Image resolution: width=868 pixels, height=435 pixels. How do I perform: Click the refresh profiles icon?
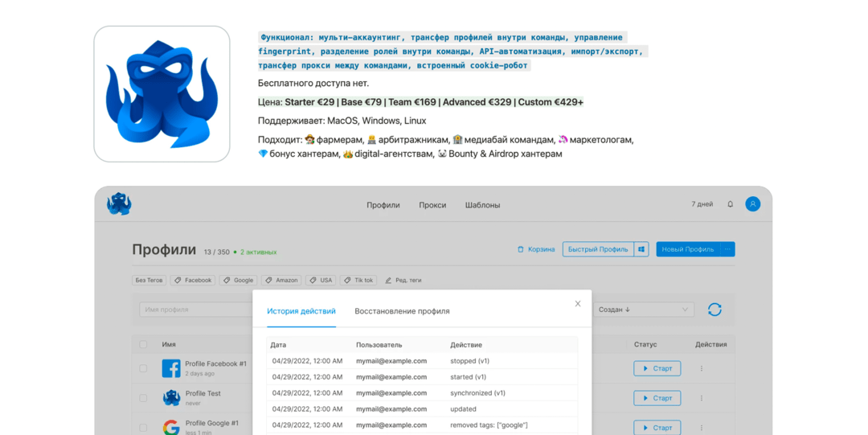714,310
